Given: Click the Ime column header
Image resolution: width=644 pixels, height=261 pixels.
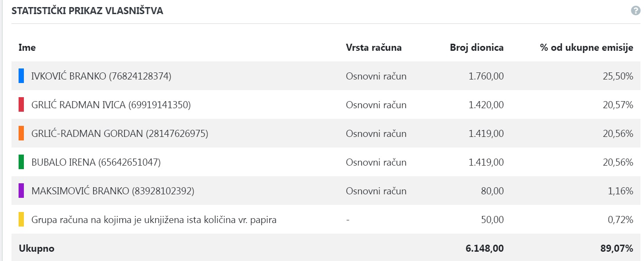Looking at the screenshot, I should 27,48.
